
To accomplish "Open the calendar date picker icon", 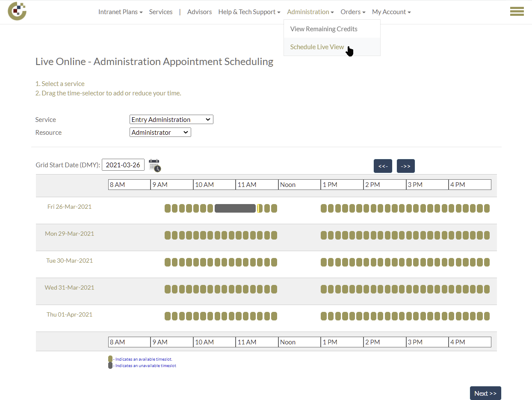I will coord(155,166).
